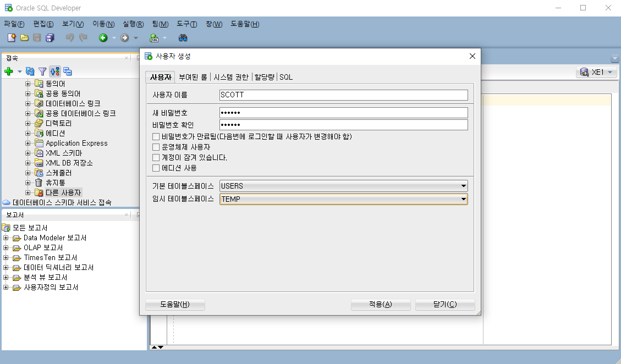This screenshot has width=621, height=364.
Task: Open the 실행(R) menu
Action: [133, 24]
